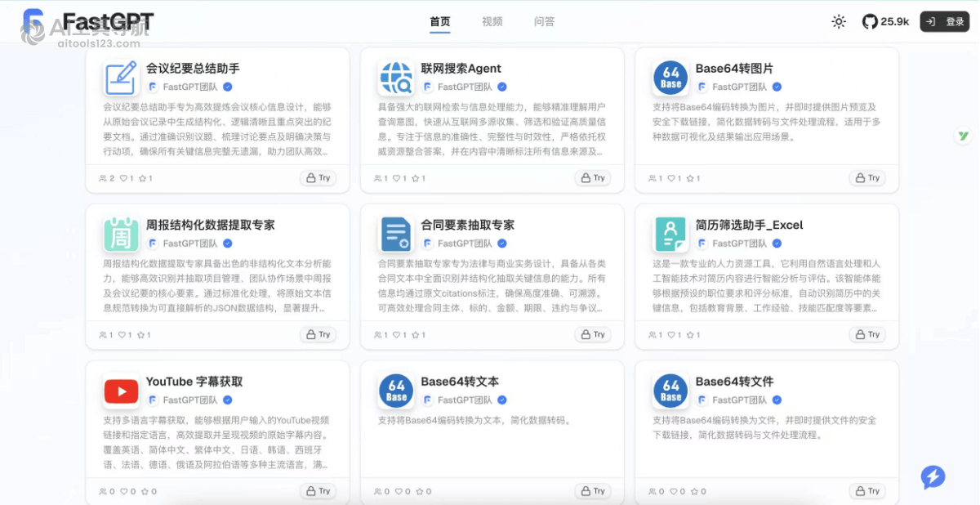
Task: Try the Base64转图片 app
Action: 868,177
